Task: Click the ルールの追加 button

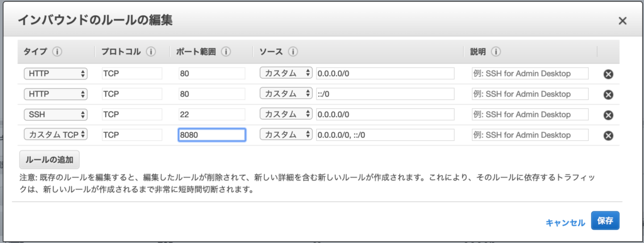Action: point(49,160)
